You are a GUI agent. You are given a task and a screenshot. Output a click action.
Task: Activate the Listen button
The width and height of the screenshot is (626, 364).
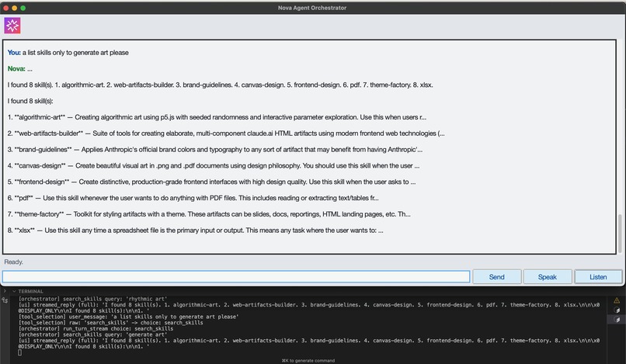click(x=598, y=277)
